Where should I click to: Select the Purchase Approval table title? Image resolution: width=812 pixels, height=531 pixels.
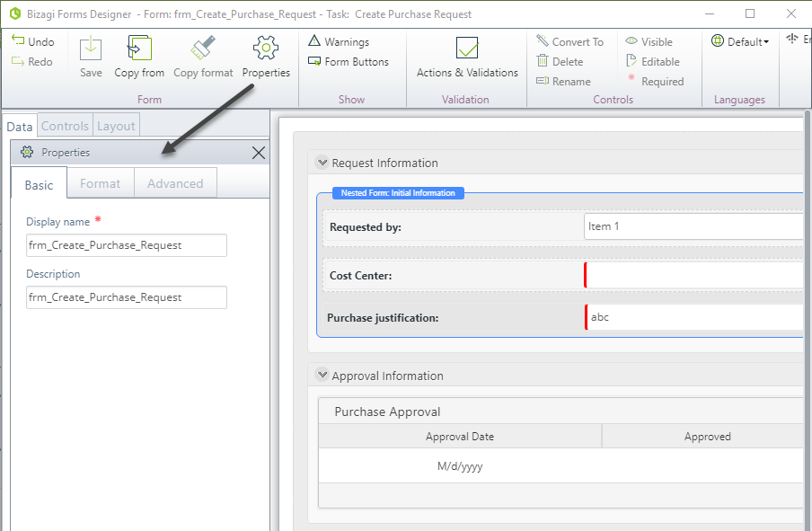(387, 412)
